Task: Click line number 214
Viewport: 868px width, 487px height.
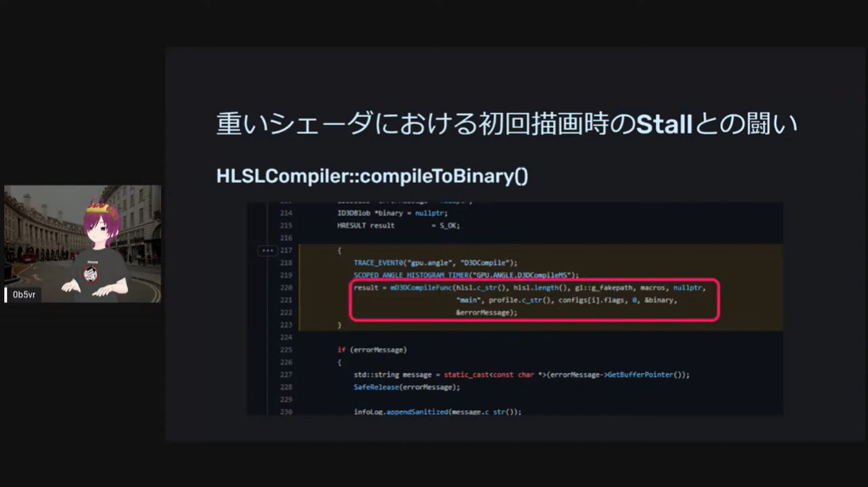Action: [286, 213]
